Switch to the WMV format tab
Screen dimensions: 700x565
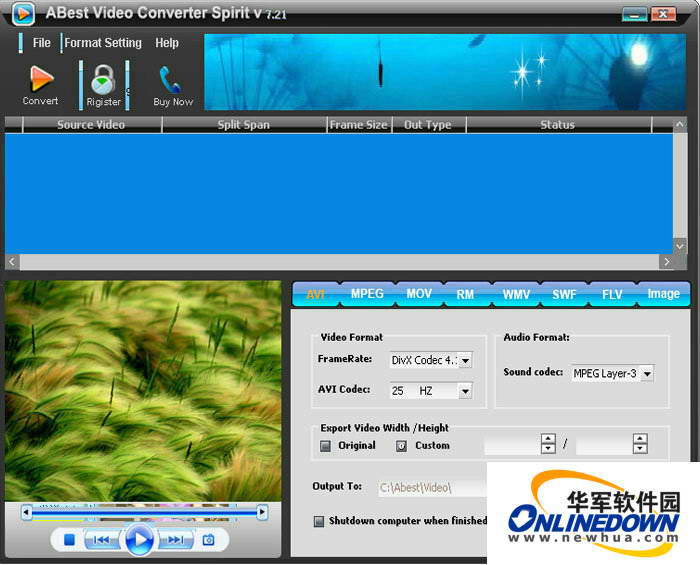516,294
